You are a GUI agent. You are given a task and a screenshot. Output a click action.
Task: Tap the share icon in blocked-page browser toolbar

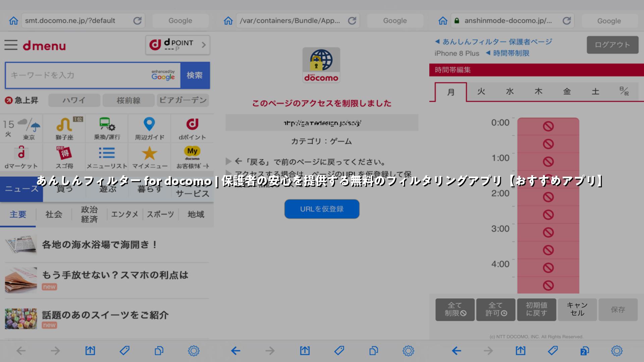(305, 351)
